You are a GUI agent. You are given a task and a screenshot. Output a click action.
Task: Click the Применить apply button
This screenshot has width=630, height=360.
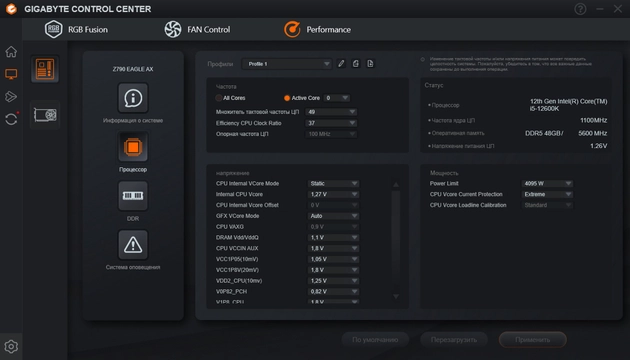pos(533,340)
